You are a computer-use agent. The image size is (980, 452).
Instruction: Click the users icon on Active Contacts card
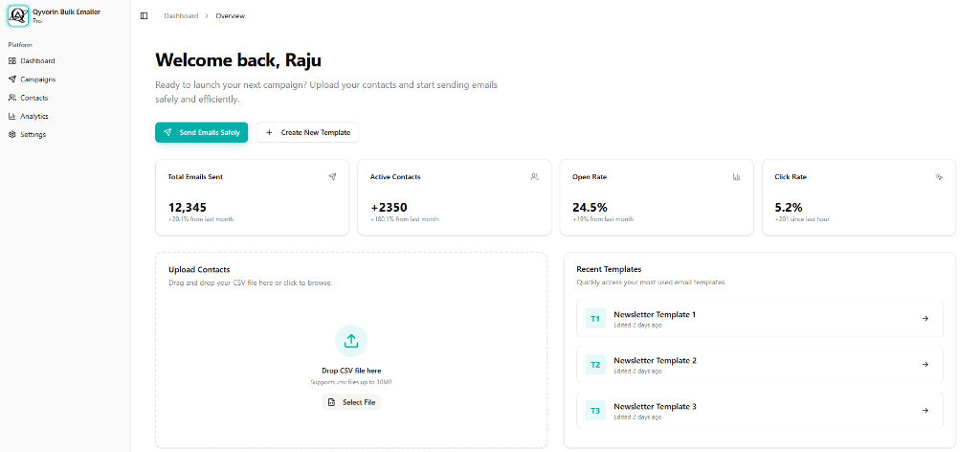point(534,177)
